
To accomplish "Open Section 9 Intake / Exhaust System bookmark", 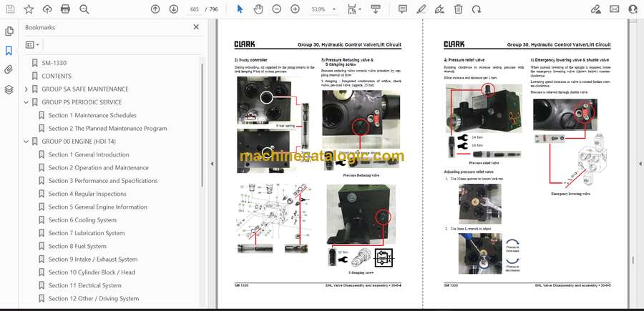I will 93,260.
